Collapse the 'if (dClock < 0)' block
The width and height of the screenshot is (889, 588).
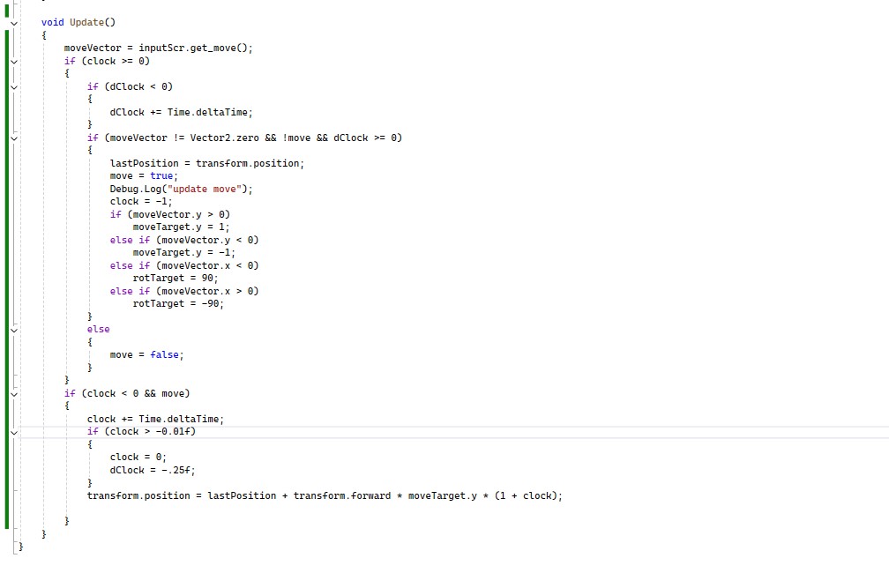click(x=14, y=87)
